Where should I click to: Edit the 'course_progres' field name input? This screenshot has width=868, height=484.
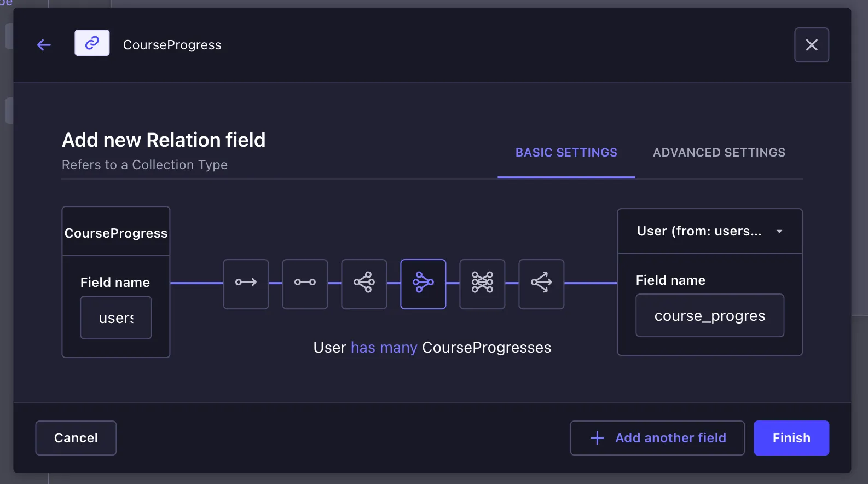(710, 315)
